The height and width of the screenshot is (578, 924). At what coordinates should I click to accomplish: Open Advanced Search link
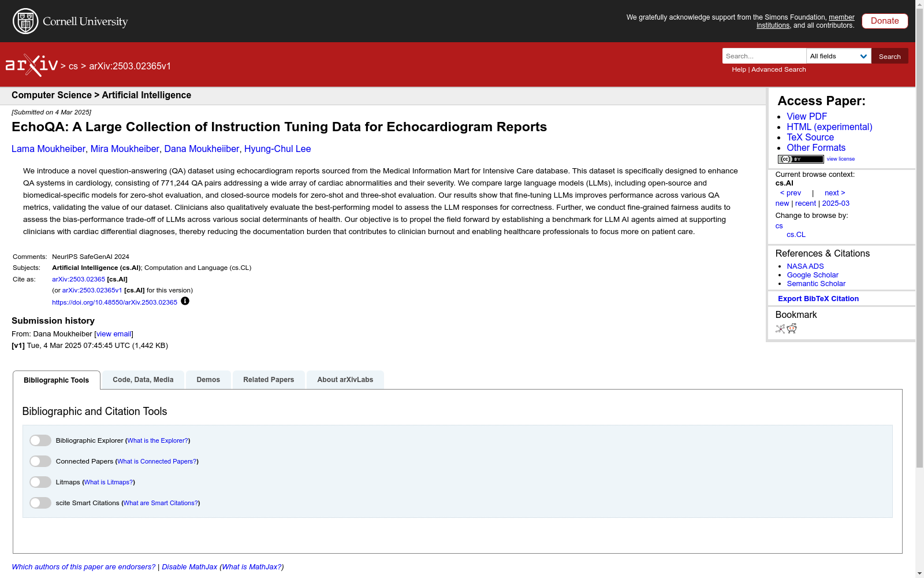click(x=778, y=69)
